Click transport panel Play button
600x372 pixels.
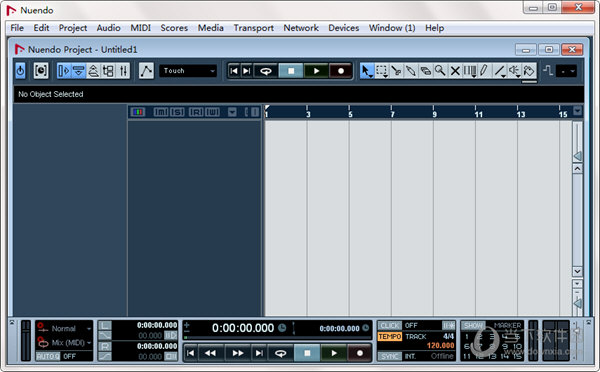click(x=334, y=353)
